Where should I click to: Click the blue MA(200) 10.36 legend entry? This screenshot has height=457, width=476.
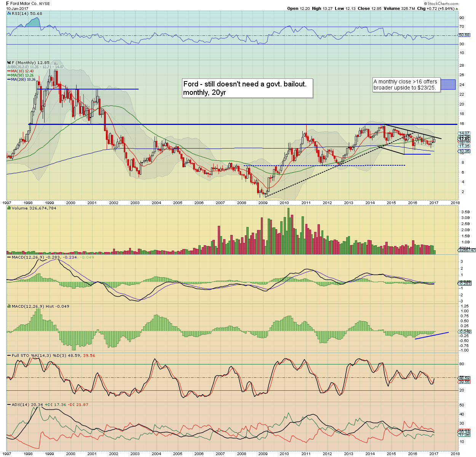point(21,79)
